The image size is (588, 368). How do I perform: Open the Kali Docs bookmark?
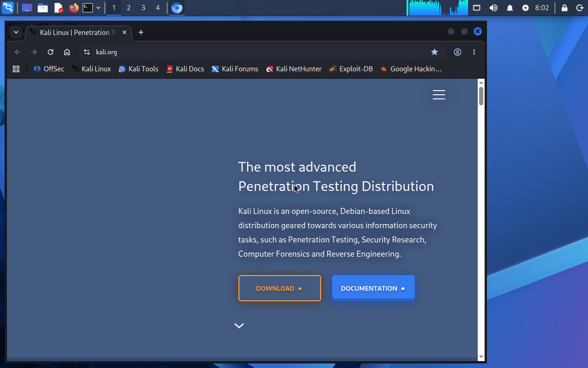(185, 69)
